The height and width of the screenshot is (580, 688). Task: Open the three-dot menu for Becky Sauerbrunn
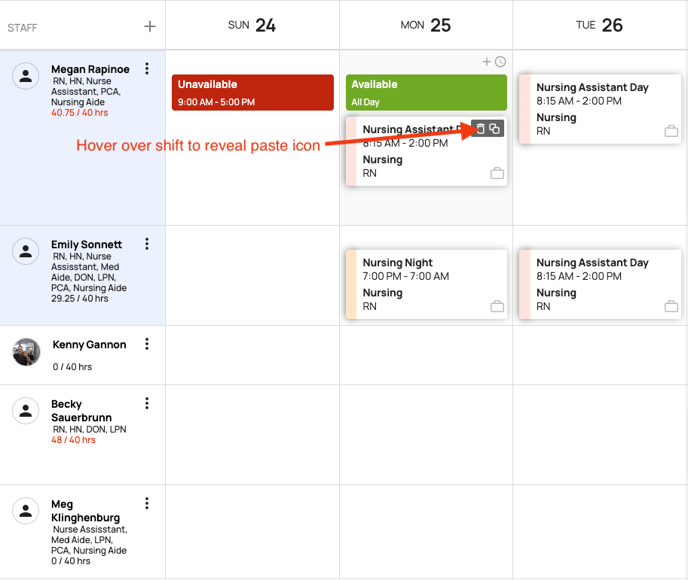[x=147, y=404]
